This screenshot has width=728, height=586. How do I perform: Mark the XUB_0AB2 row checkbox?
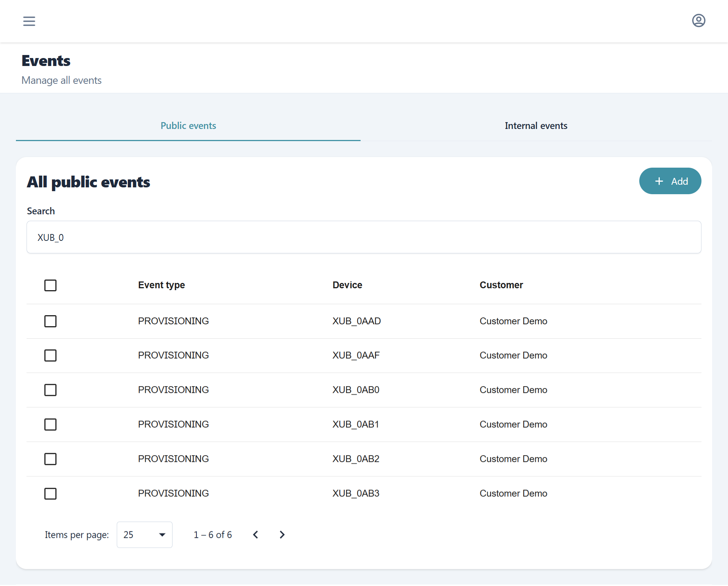[x=50, y=459]
